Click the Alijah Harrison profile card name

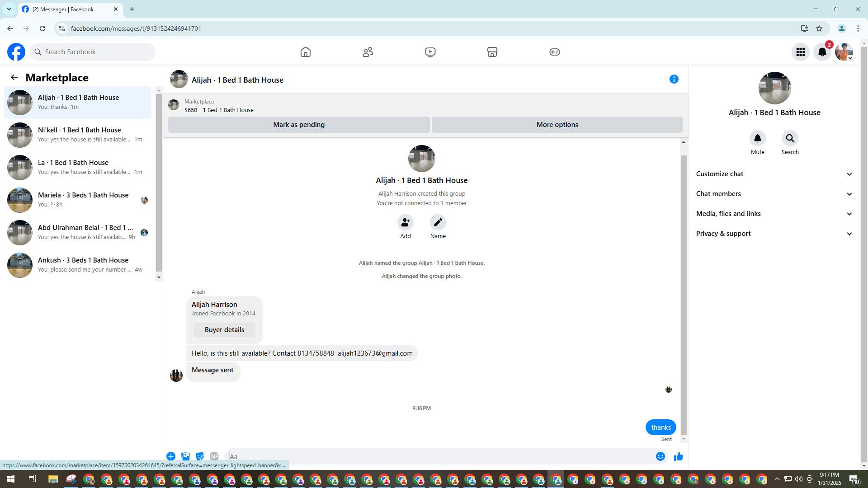(214, 305)
